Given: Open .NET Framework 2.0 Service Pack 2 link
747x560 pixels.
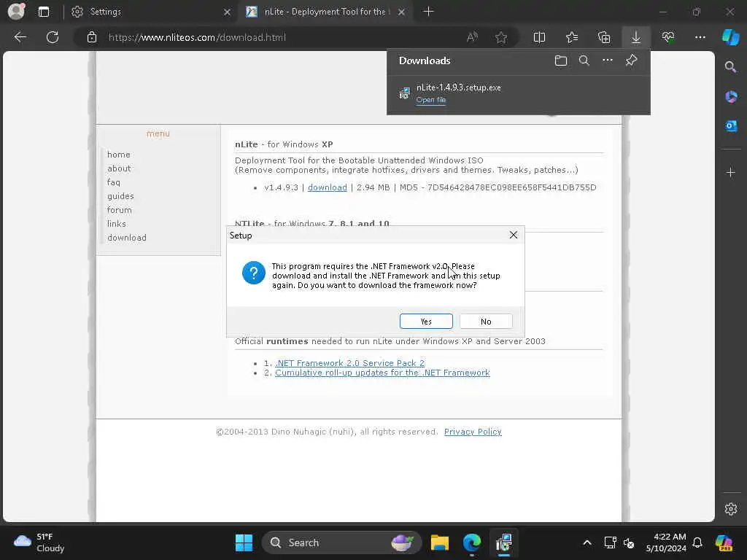Looking at the screenshot, I should (349, 363).
